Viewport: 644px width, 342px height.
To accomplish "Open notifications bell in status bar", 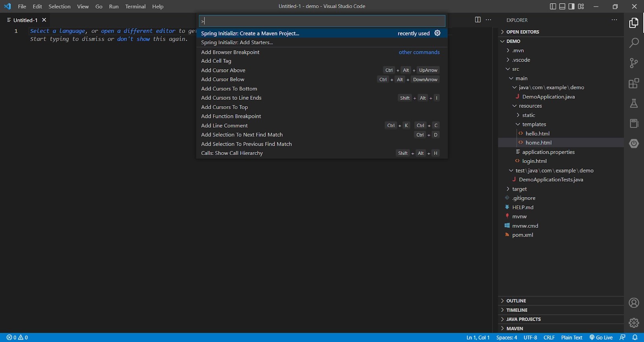I will [635, 338].
